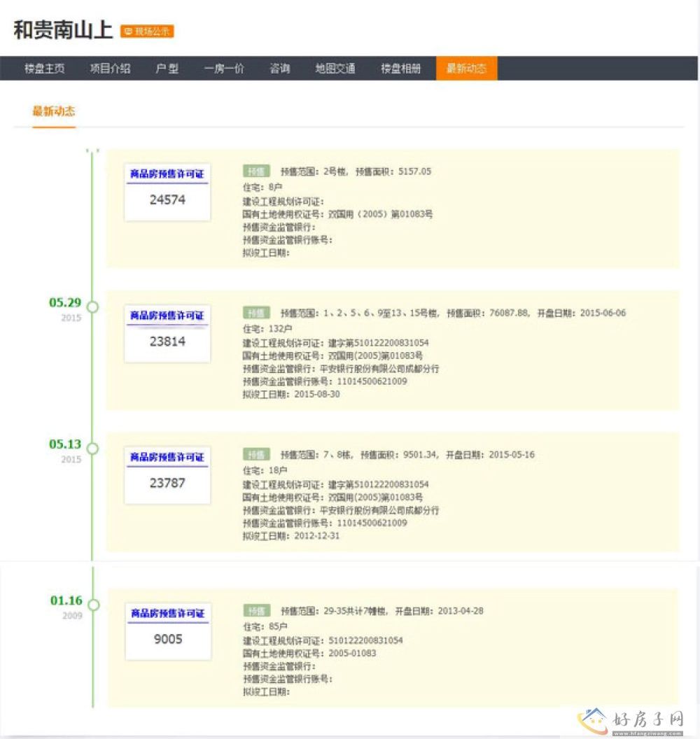Click the 01.16 timeline marker circle
The image size is (700, 739).
pos(93,604)
